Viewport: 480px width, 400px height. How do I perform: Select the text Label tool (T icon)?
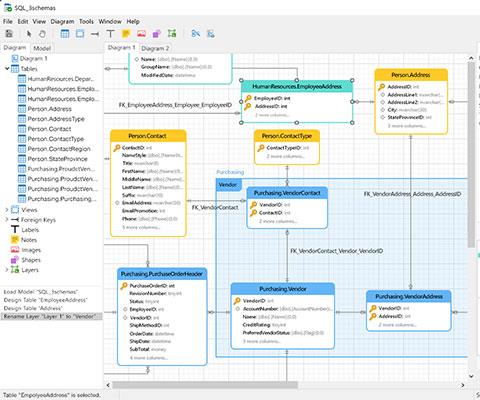110,33
